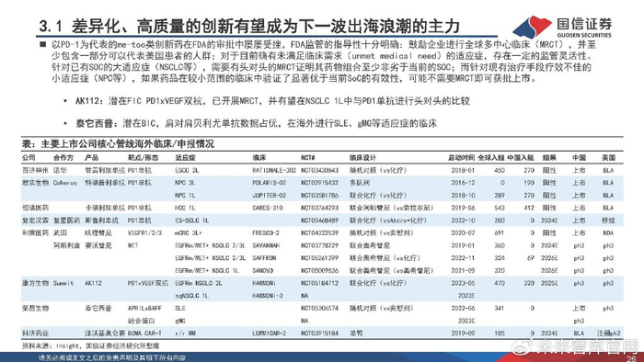644x362 pixels.
Task: Click the 临床设计 column header
Action: 362,157
